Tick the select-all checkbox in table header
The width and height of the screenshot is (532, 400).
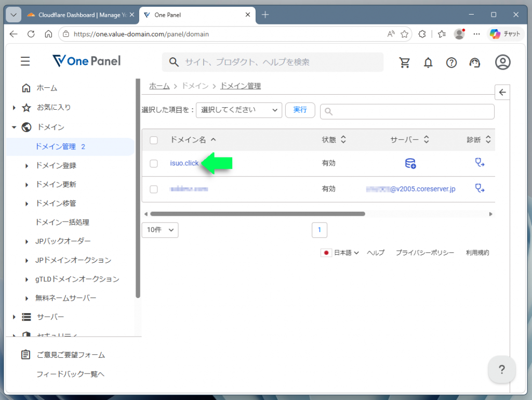[154, 140]
